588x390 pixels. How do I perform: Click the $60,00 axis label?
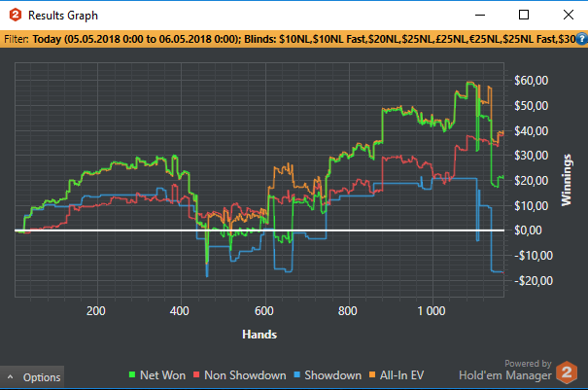pos(531,81)
